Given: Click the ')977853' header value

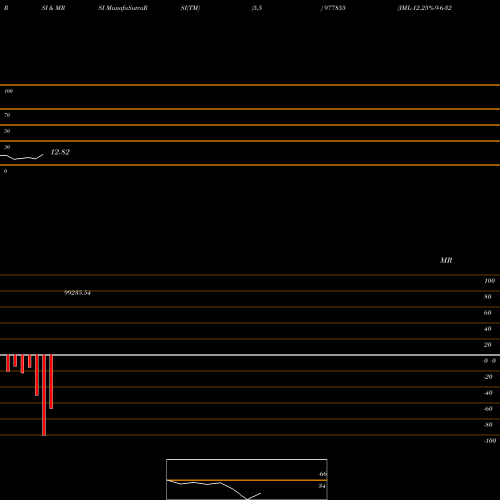Looking at the screenshot, I should 333,8.
